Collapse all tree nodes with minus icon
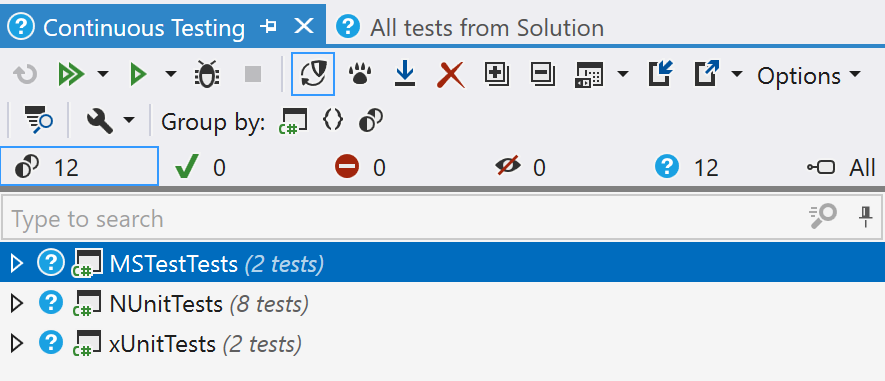Viewport: 885px width, 381px height. tap(543, 75)
